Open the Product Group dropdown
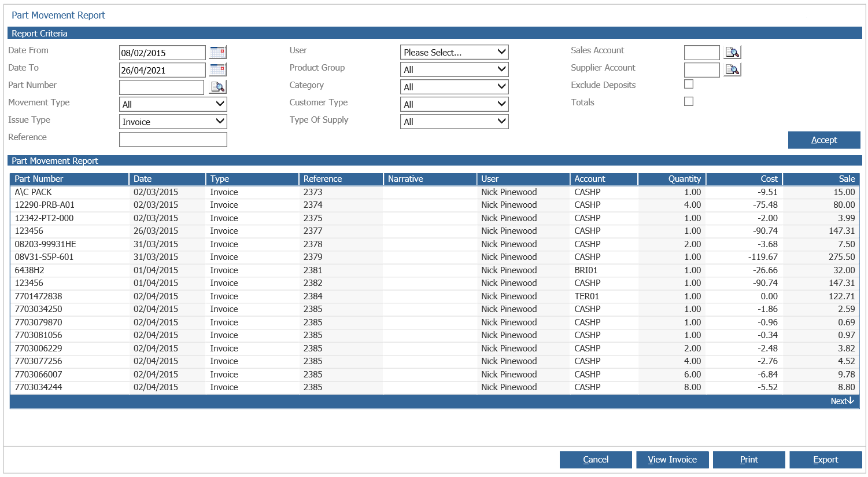The width and height of the screenshot is (868, 477). click(455, 69)
